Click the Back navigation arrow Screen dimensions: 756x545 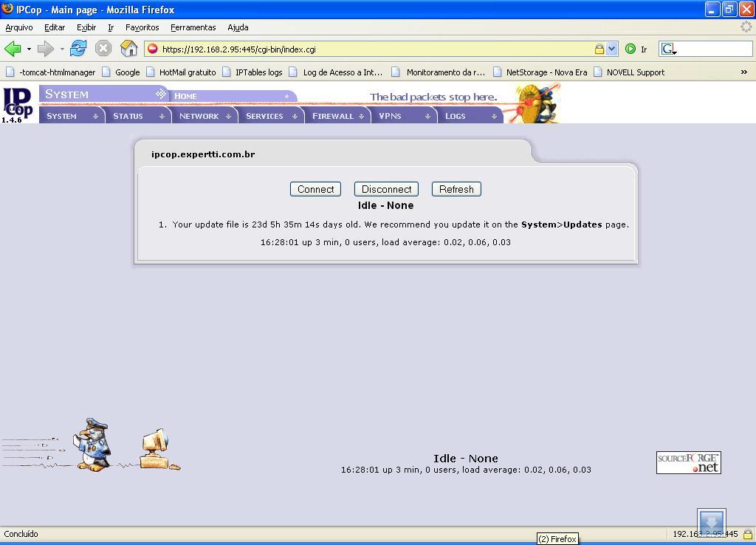click(13, 49)
